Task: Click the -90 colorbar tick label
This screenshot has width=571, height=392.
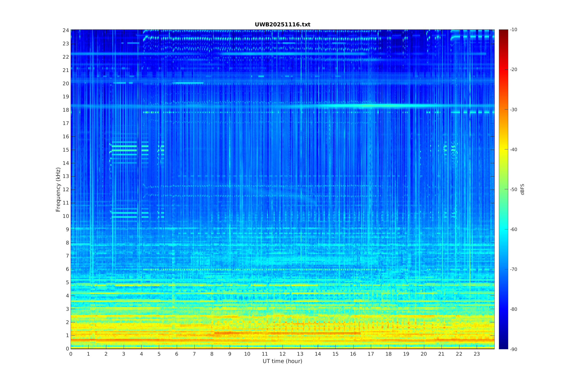Action: coord(513,349)
